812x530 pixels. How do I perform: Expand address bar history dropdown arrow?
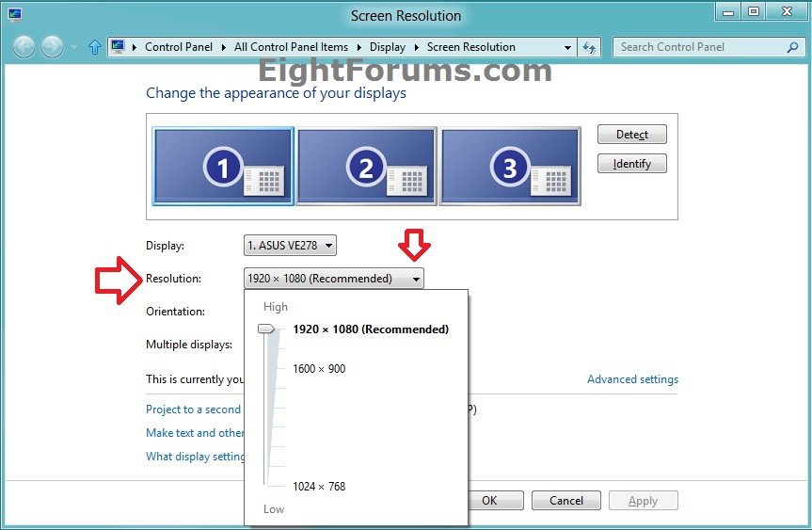[567, 47]
